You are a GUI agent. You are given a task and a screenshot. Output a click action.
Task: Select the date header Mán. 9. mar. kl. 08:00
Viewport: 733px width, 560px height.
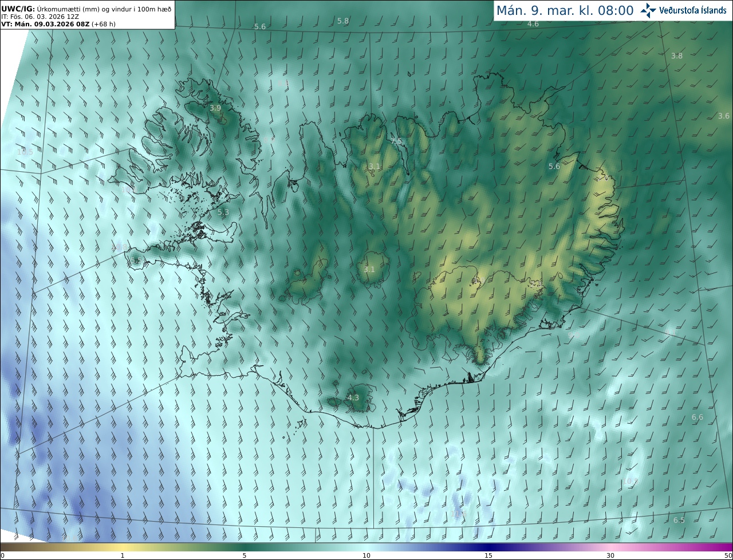tap(565, 10)
